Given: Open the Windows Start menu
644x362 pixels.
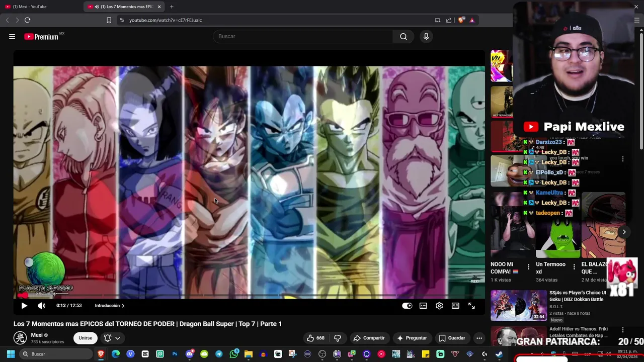Looking at the screenshot, I should [11, 354].
